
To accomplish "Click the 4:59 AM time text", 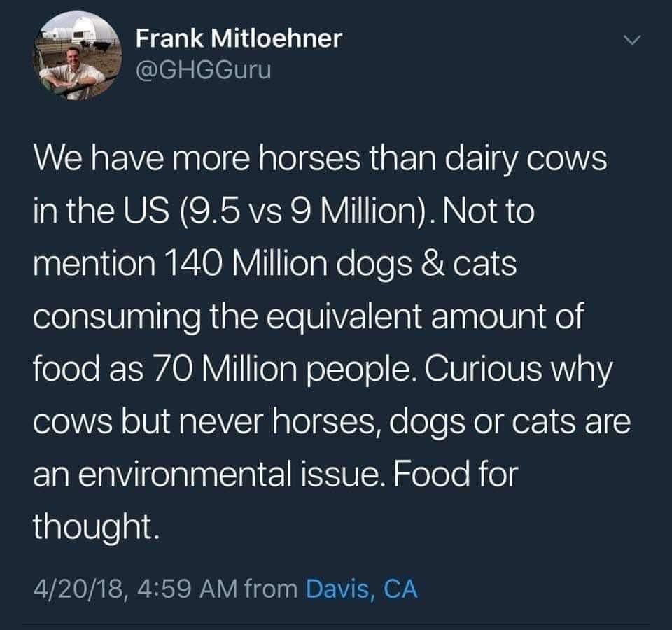I will [x=188, y=589].
